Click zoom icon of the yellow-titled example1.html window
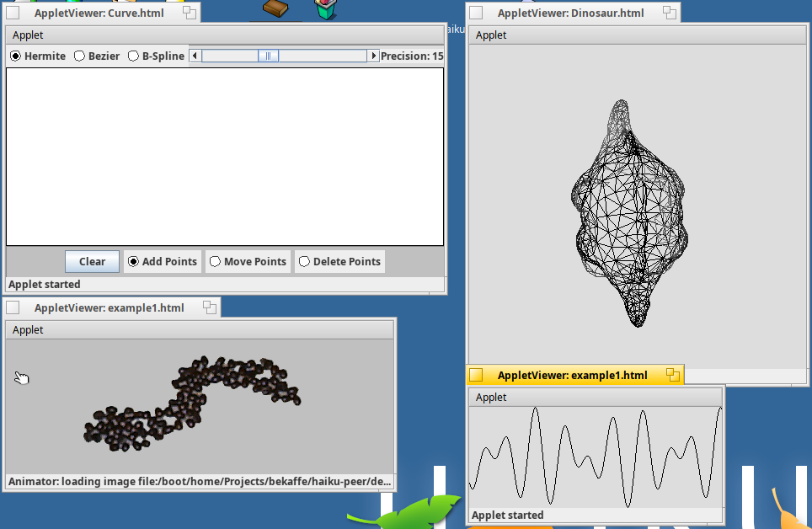812x529 pixels. pos(673,375)
